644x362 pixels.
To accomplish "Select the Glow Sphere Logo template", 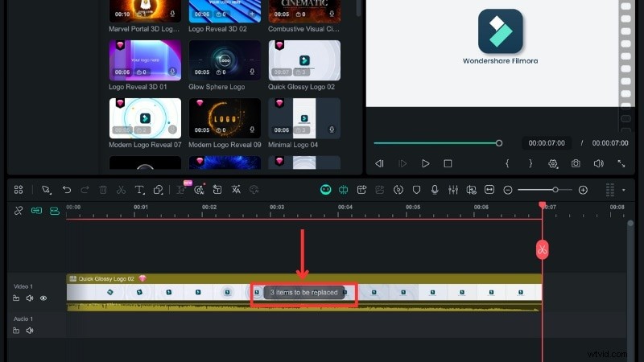I will (225, 60).
